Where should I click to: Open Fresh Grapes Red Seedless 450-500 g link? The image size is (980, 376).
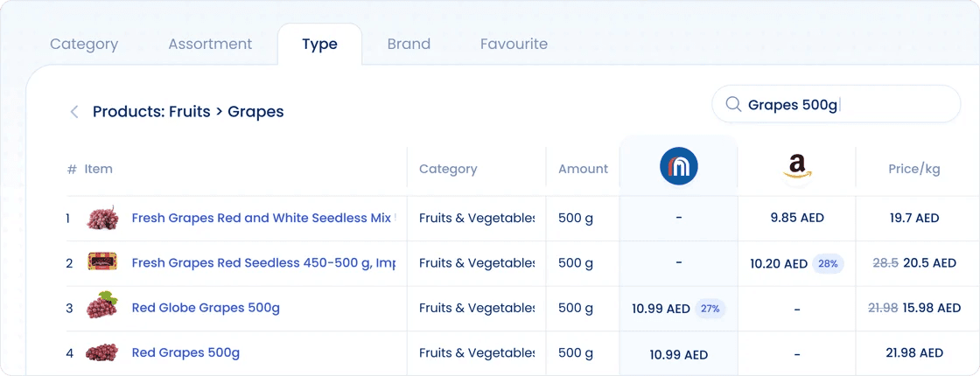tap(263, 263)
